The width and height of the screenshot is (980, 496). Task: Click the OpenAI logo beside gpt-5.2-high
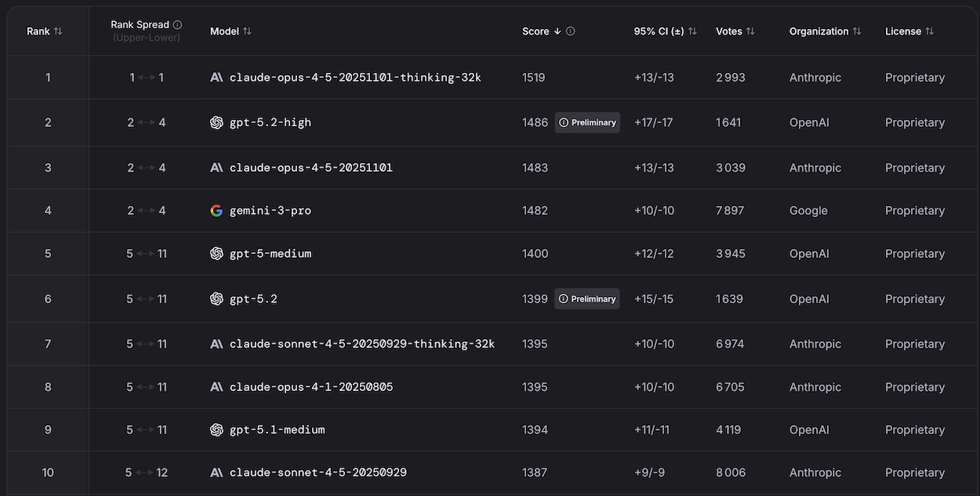217,122
